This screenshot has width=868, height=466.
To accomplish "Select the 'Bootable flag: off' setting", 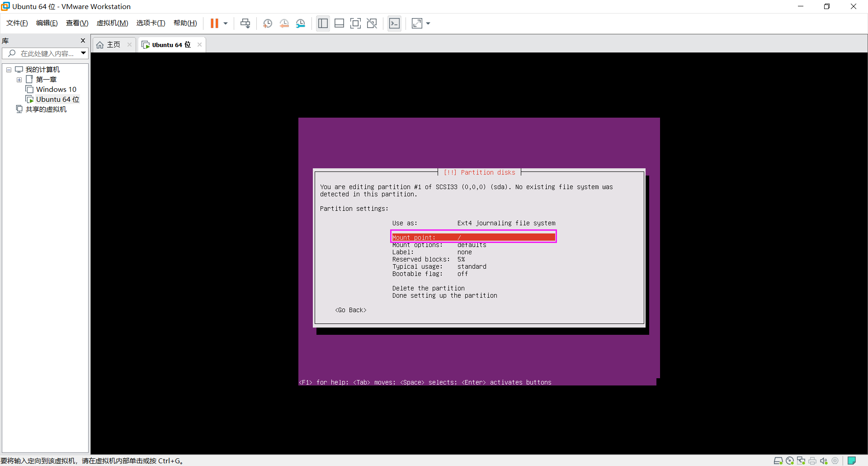I will [x=430, y=274].
